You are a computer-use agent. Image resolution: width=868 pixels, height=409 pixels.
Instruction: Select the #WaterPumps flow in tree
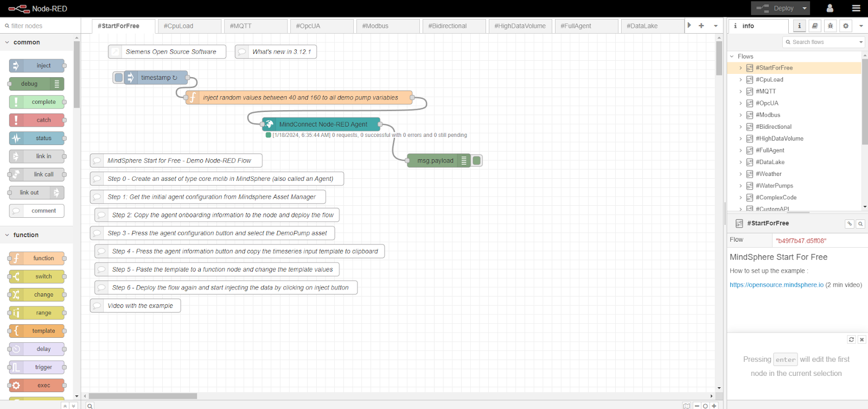(774, 186)
